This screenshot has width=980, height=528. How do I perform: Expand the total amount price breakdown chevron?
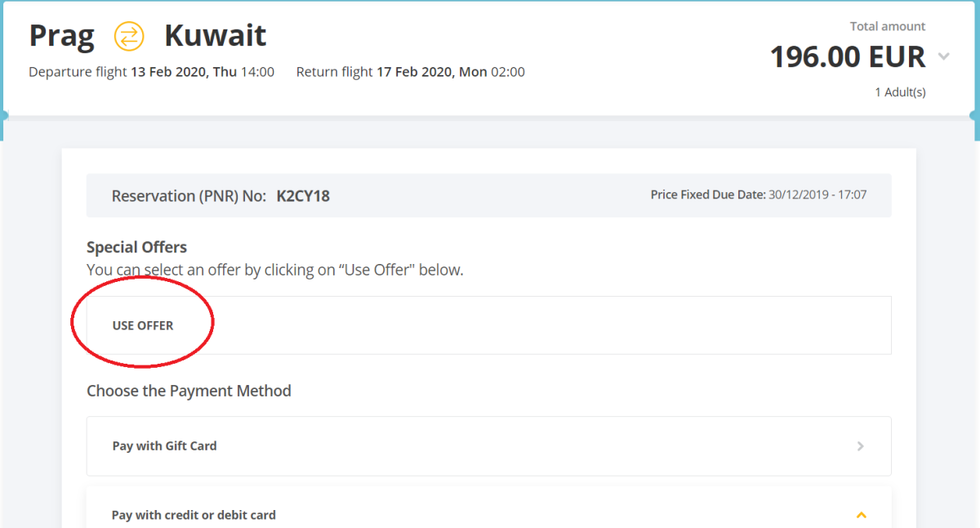tap(944, 57)
